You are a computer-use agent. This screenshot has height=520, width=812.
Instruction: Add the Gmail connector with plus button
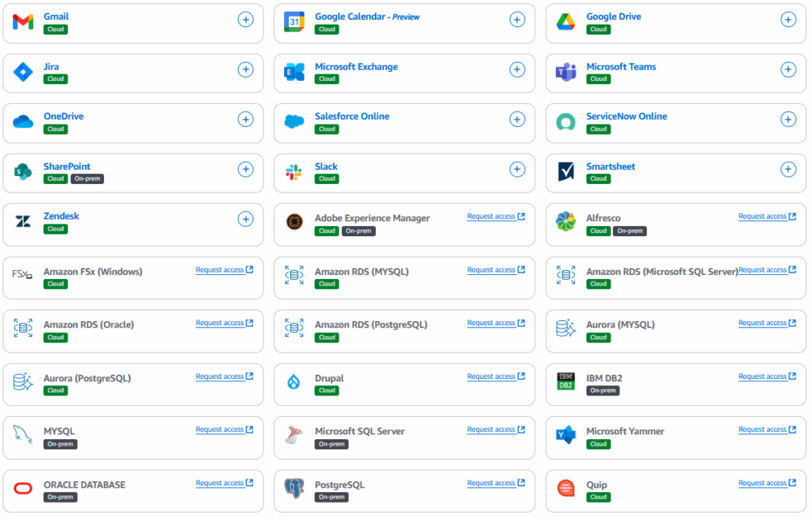(246, 20)
